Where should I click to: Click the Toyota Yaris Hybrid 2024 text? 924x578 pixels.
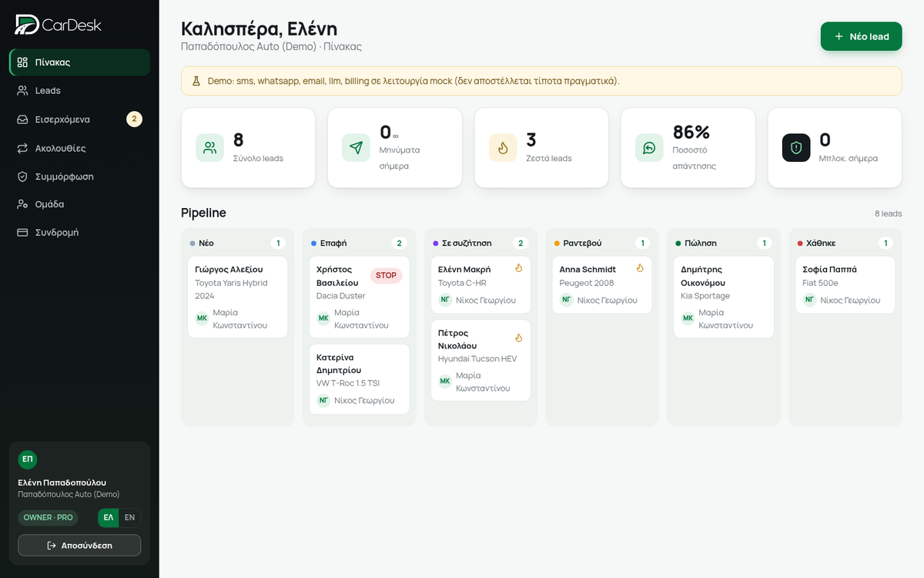[231, 289]
